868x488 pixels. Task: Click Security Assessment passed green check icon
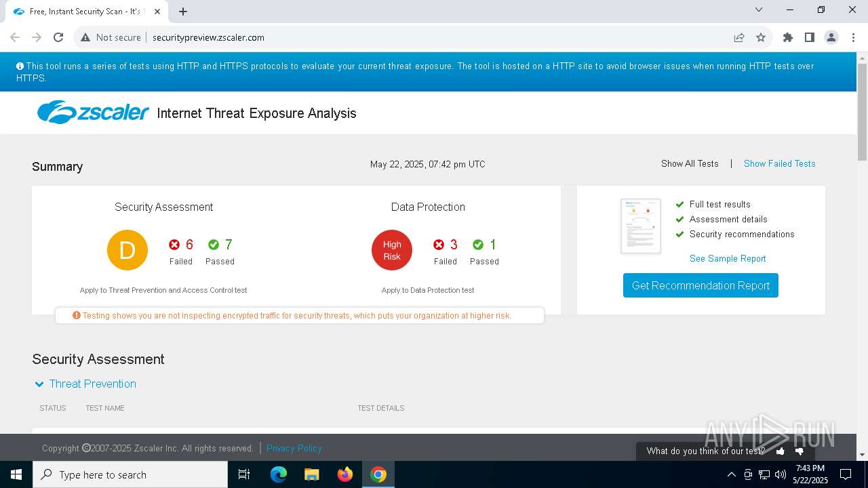pyautogui.click(x=214, y=245)
